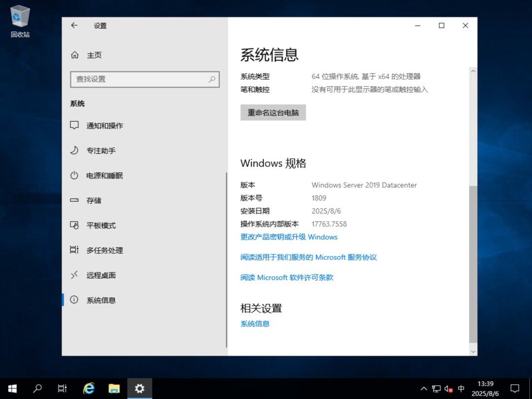The image size is (532, 399).
Task: Click the back arrow in Settings
Action: (74, 25)
